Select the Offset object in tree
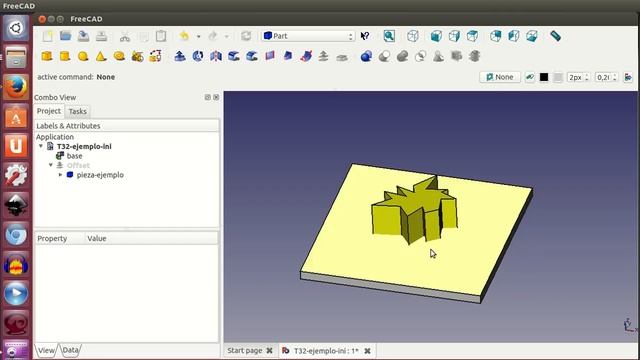 click(78, 165)
